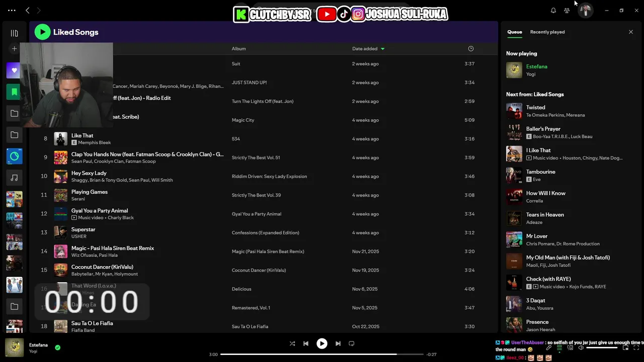This screenshot has height=362, width=644.
Task: Open Friend Activity icon
Action: 567,10
